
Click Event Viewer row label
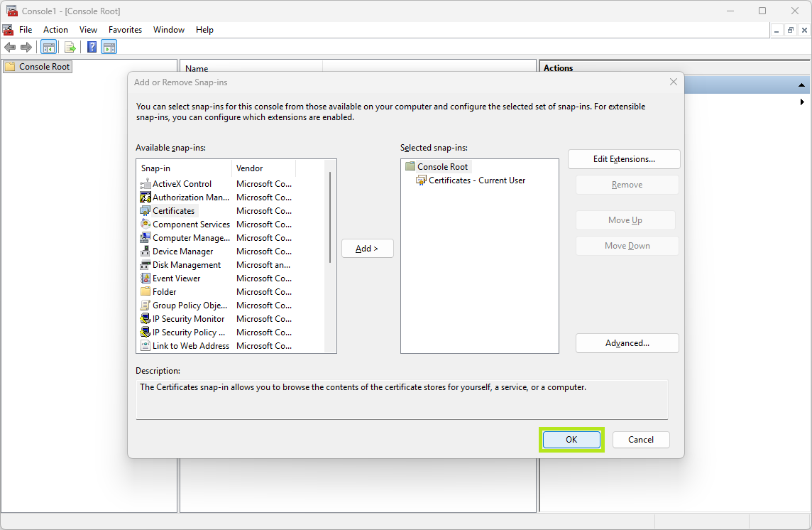tap(176, 278)
